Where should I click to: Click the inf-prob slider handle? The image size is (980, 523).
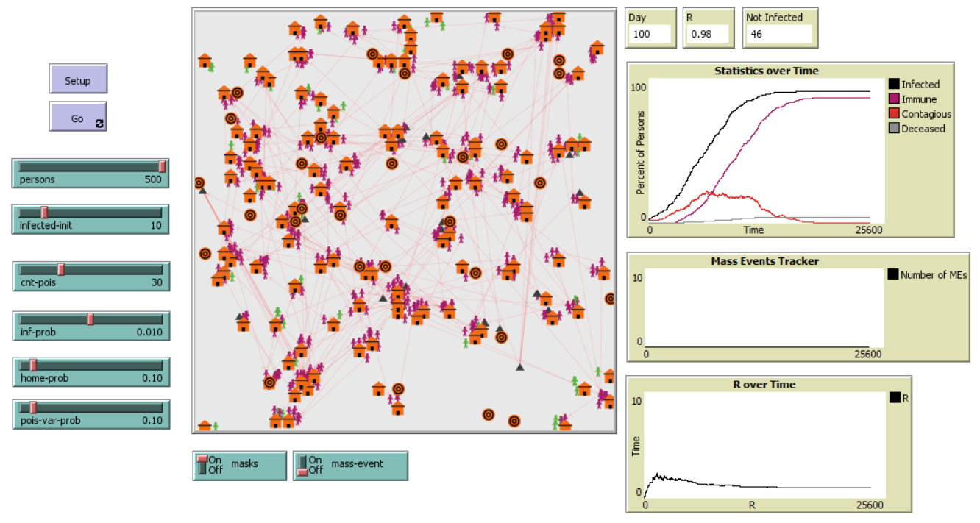(90, 319)
